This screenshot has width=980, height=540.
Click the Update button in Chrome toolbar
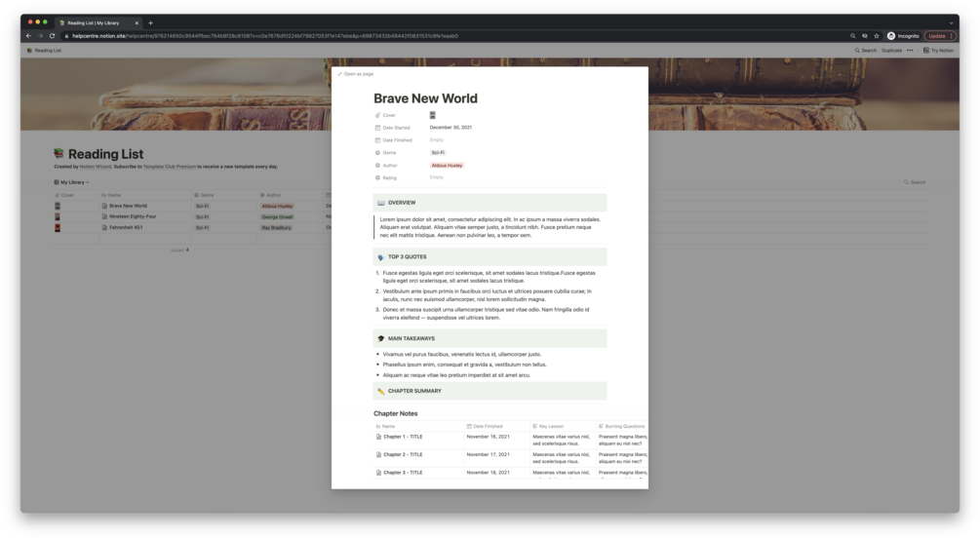click(940, 36)
